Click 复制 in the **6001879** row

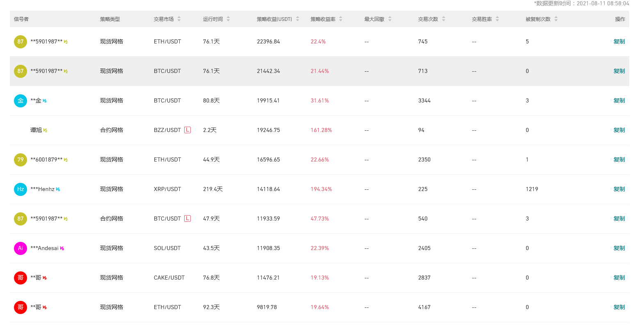coord(619,160)
